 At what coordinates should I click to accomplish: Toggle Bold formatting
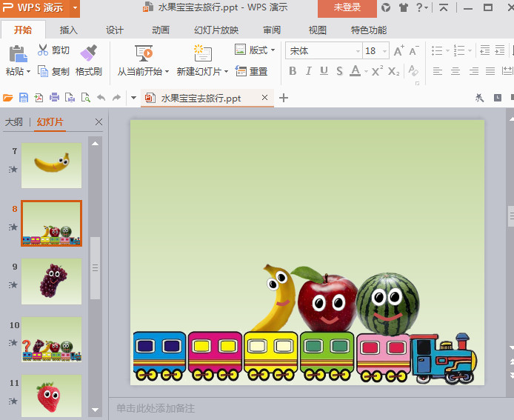coord(293,72)
